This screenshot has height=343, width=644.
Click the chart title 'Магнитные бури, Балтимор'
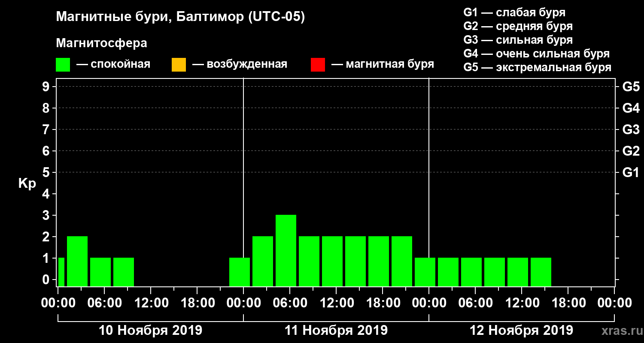151,17
